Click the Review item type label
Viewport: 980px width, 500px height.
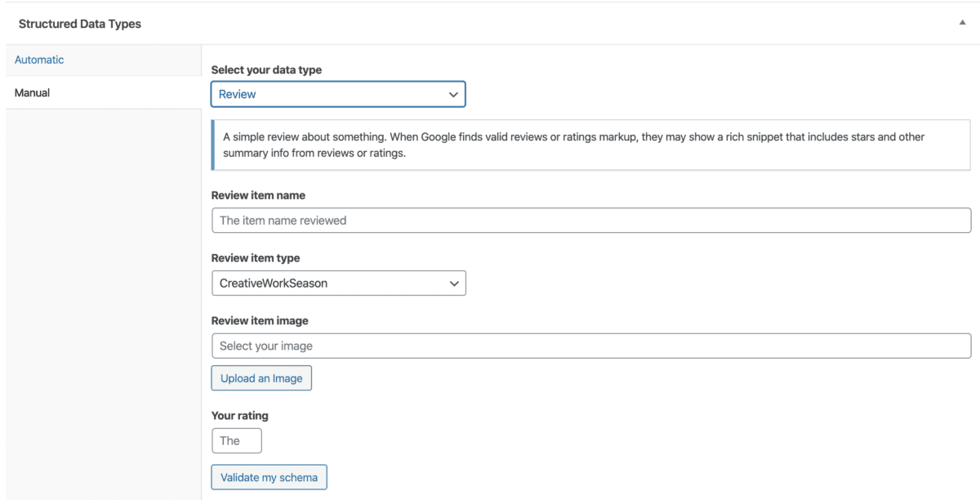click(x=256, y=258)
